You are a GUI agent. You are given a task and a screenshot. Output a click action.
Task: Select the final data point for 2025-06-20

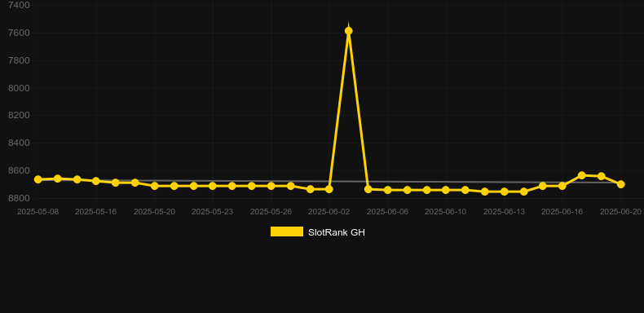coord(620,184)
